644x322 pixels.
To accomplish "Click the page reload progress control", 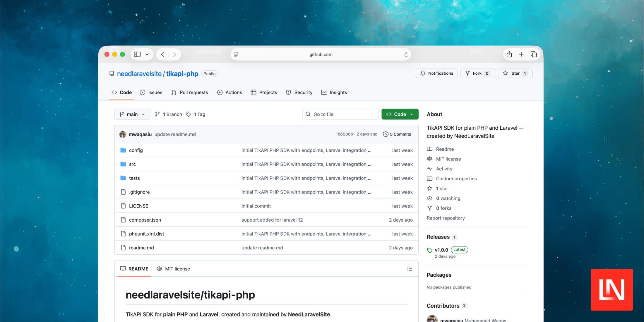I will pos(406,54).
